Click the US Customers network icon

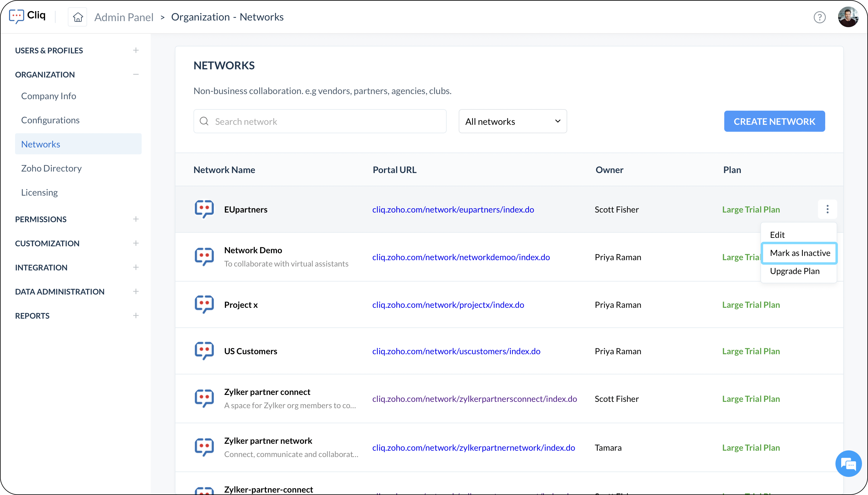204,351
